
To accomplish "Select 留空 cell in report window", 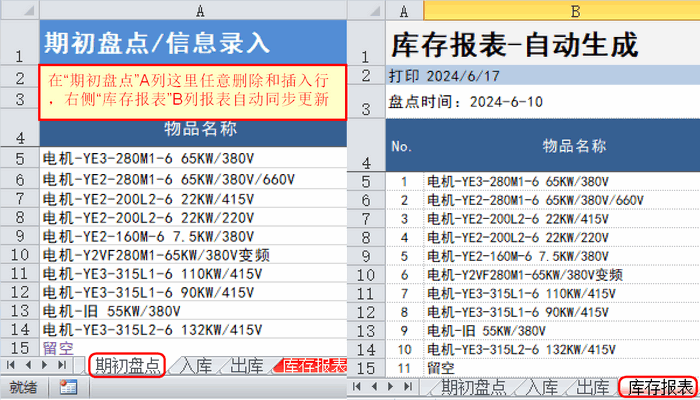I will point(561,368).
